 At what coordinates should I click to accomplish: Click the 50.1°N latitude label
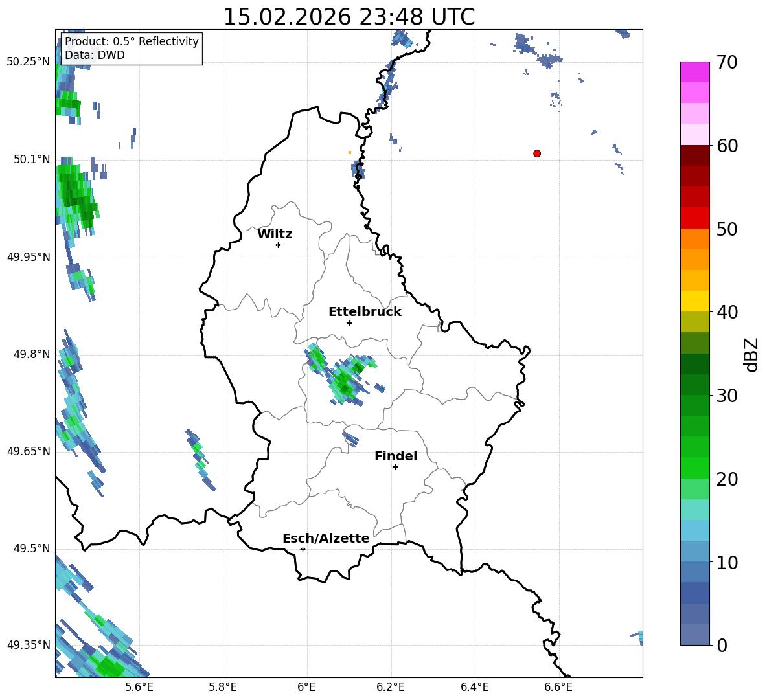(32, 159)
